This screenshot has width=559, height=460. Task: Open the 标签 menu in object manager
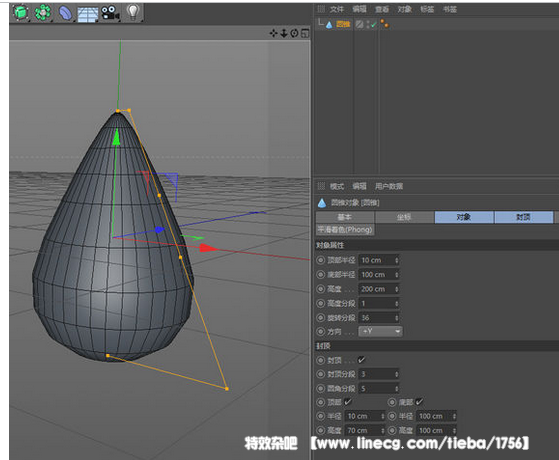click(427, 9)
